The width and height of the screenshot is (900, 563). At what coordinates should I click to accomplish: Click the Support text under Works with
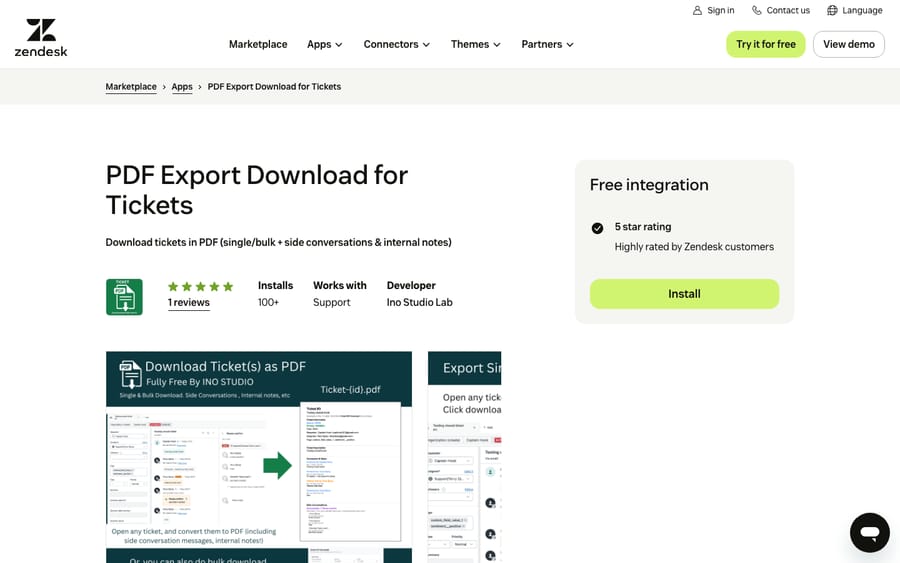pos(331,302)
